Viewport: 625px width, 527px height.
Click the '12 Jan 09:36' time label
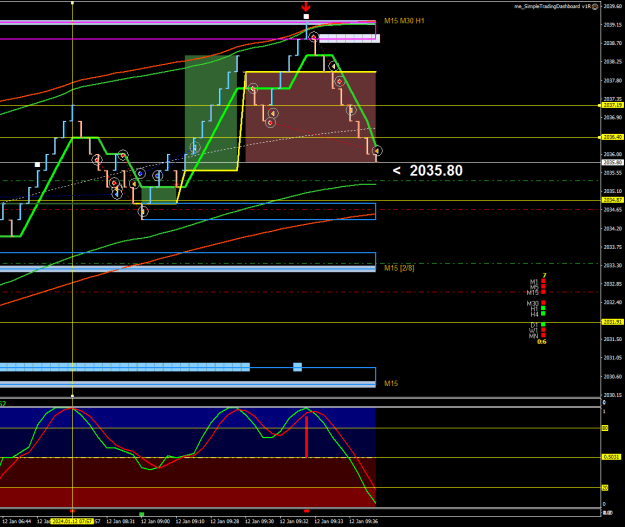point(363,521)
